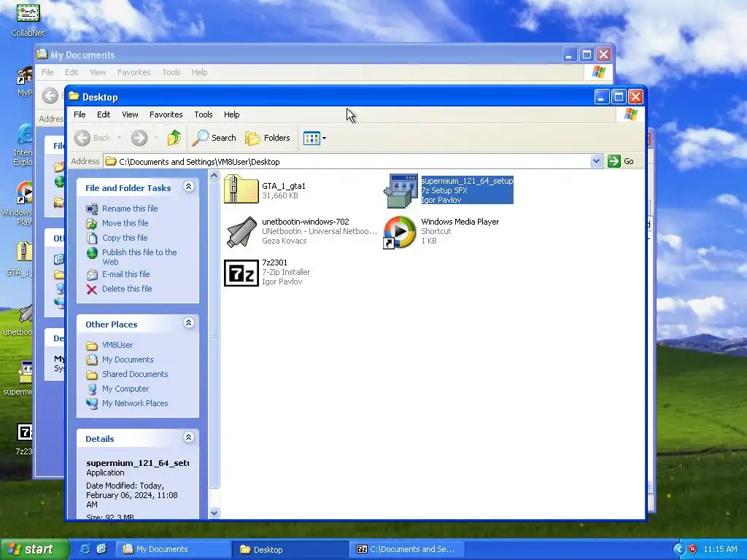Open the Help menu in My Documents window
747x560 pixels.
200,72
